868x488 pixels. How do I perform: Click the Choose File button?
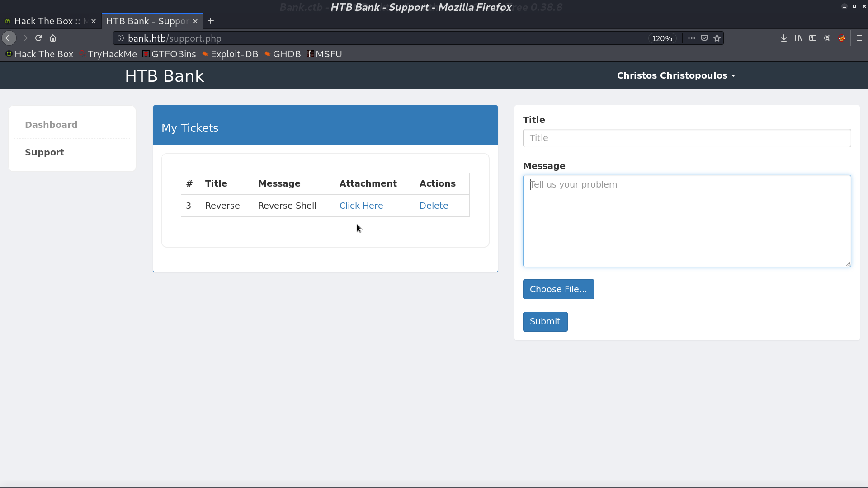[558, 289]
